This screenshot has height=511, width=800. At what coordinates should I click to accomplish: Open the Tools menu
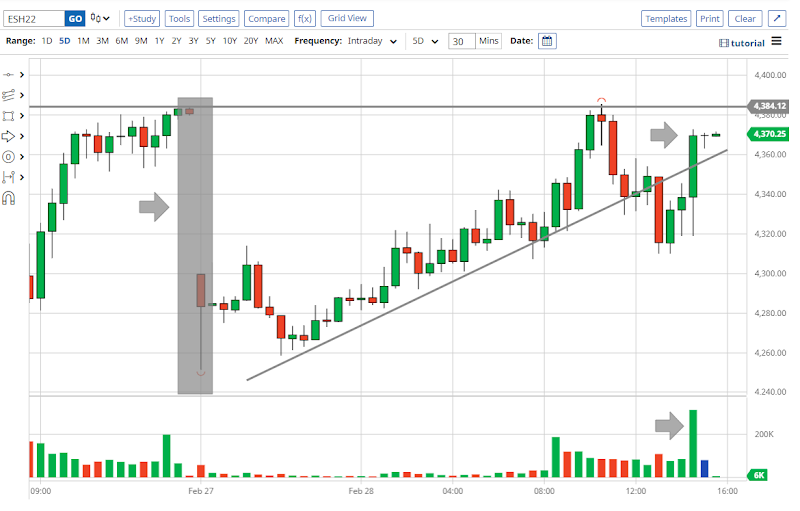tap(179, 18)
